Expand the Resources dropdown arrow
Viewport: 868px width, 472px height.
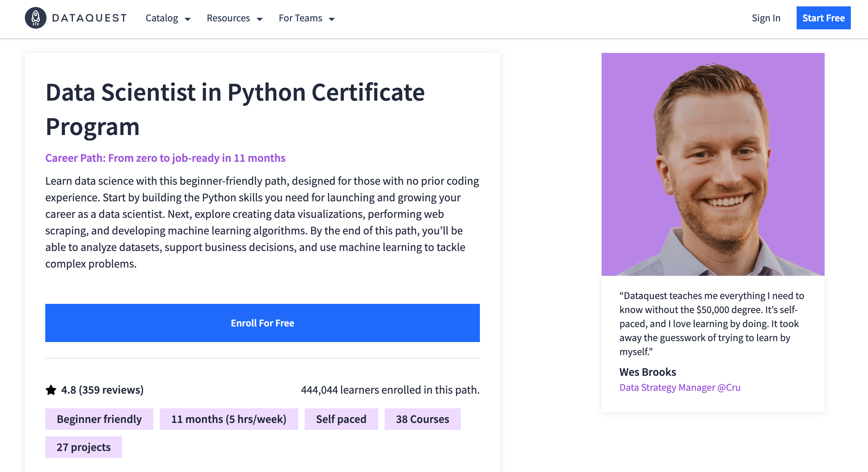click(x=259, y=19)
